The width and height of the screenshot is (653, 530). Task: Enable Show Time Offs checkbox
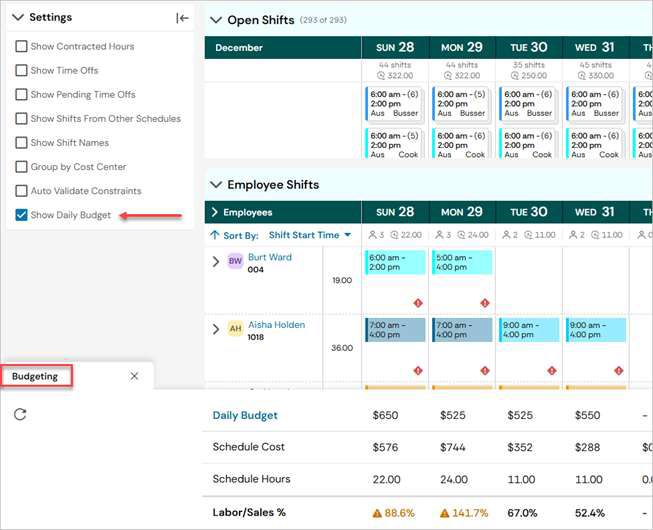pyautogui.click(x=21, y=70)
